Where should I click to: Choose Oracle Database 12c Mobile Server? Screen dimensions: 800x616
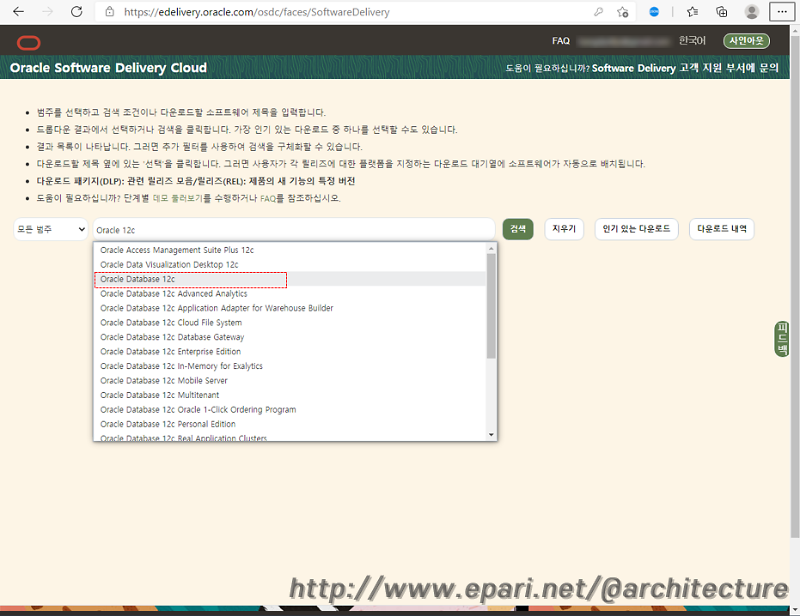pos(289,381)
